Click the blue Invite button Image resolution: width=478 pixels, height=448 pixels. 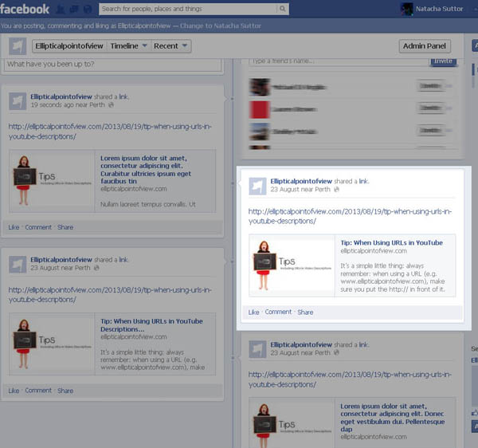pyautogui.click(x=443, y=61)
